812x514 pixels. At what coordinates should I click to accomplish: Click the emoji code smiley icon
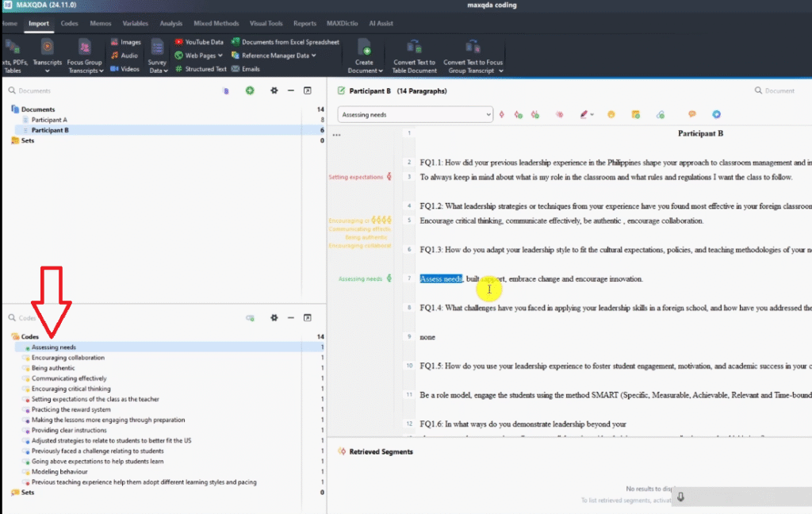tap(611, 115)
